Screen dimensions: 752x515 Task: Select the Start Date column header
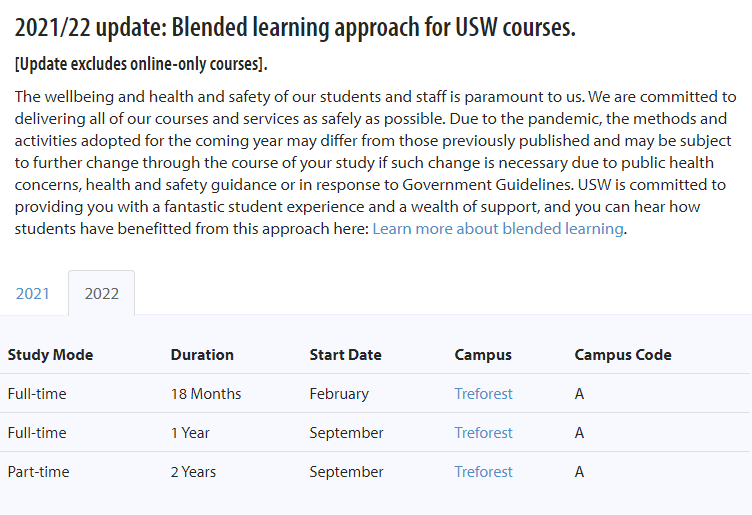(x=345, y=355)
